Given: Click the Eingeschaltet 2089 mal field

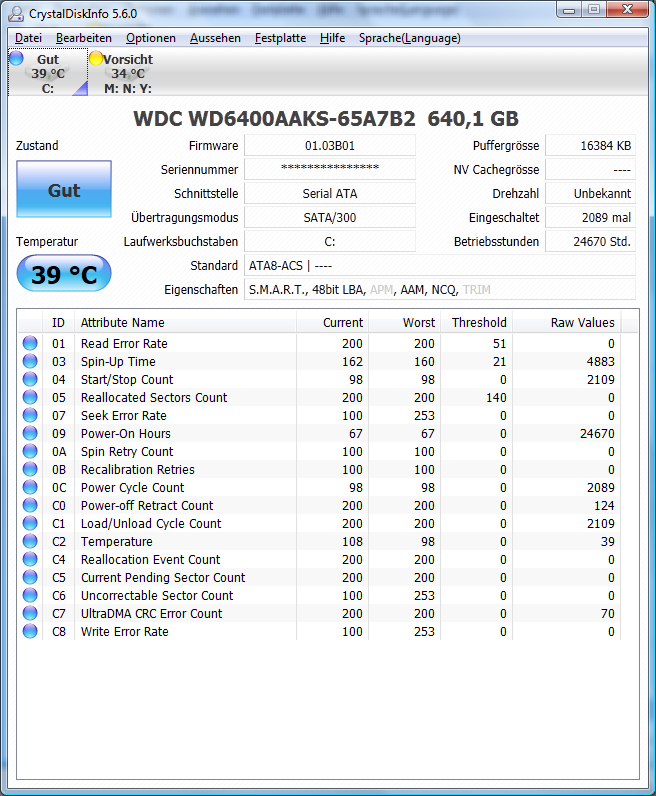Looking at the screenshot, I should point(591,217).
